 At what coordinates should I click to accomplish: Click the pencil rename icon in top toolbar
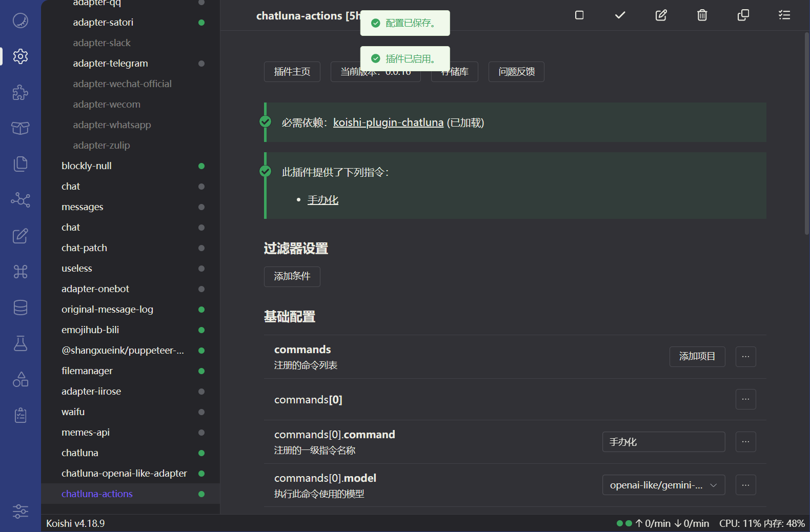point(661,15)
